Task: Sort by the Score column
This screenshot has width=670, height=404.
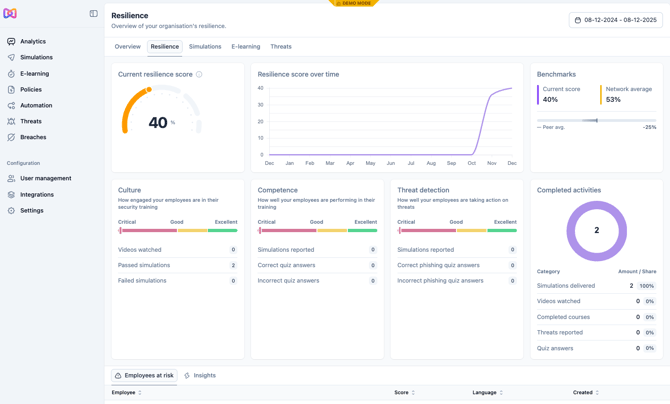Action: click(404, 393)
